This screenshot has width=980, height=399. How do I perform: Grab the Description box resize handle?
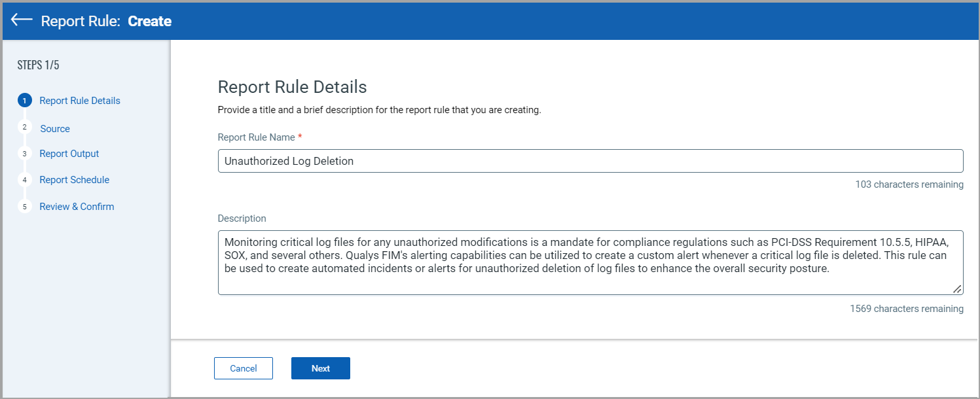[957, 289]
